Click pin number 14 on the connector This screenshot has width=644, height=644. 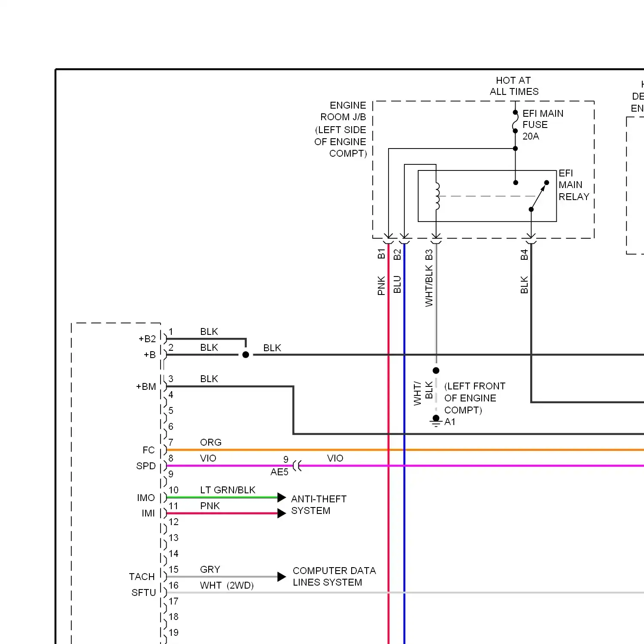click(x=173, y=553)
